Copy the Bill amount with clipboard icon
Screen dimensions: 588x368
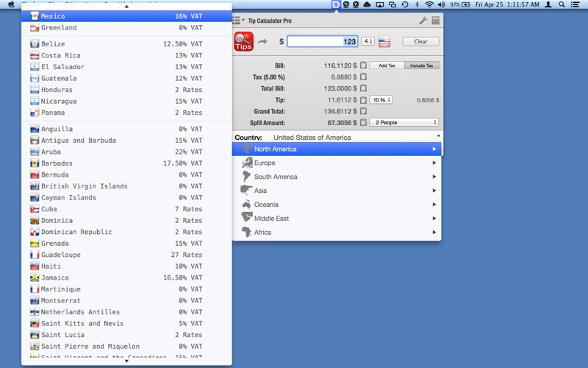[363, 66]
